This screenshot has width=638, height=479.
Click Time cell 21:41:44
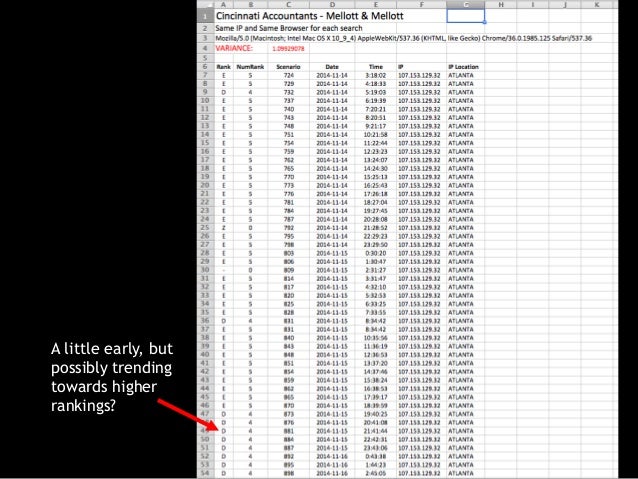[376, 431]
